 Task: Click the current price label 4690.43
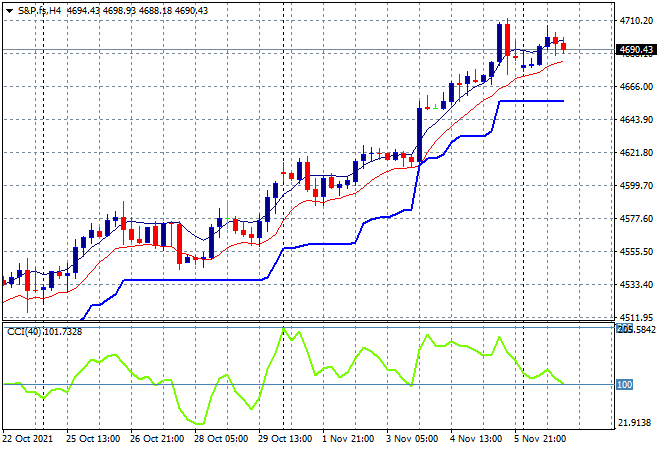coord(636,50)
